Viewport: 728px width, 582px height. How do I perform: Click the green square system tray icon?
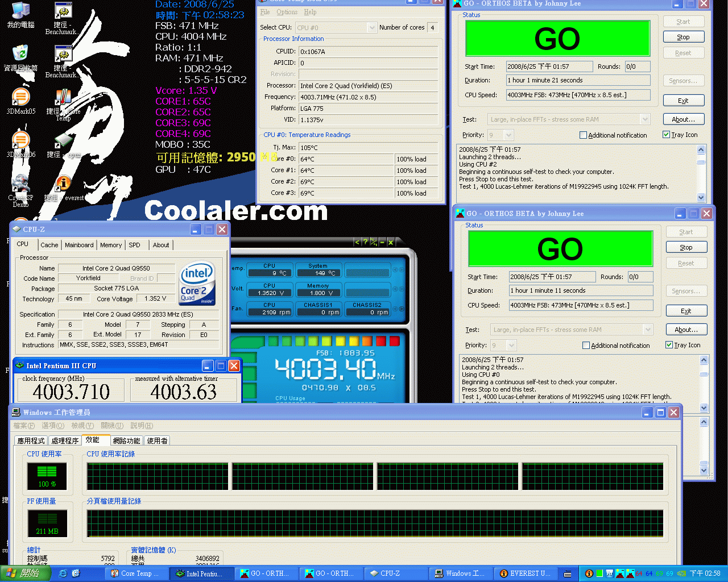click(599, 573)
